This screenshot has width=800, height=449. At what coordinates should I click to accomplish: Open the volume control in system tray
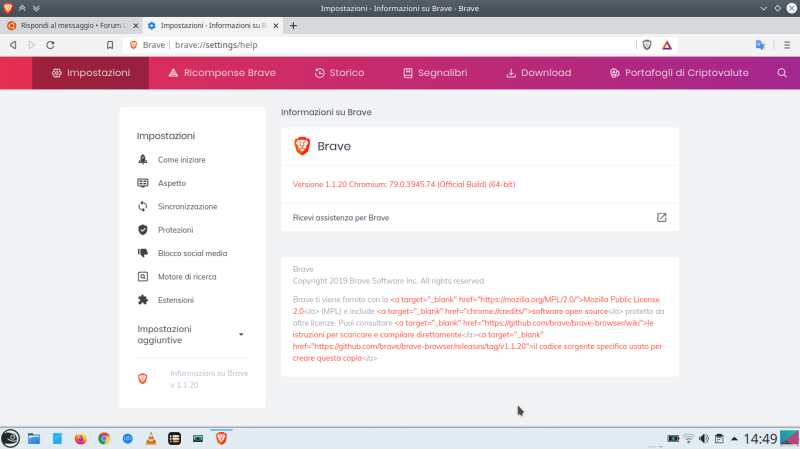pos(704,439)
